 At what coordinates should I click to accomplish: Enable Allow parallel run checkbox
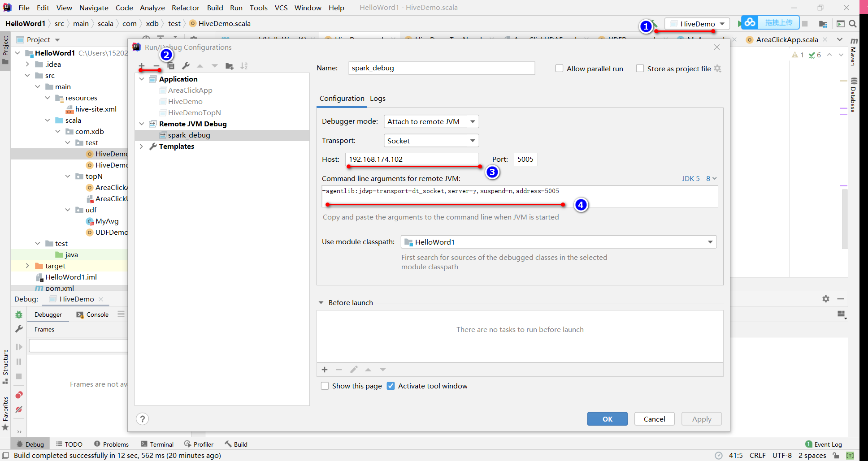(x=559, y=69)
